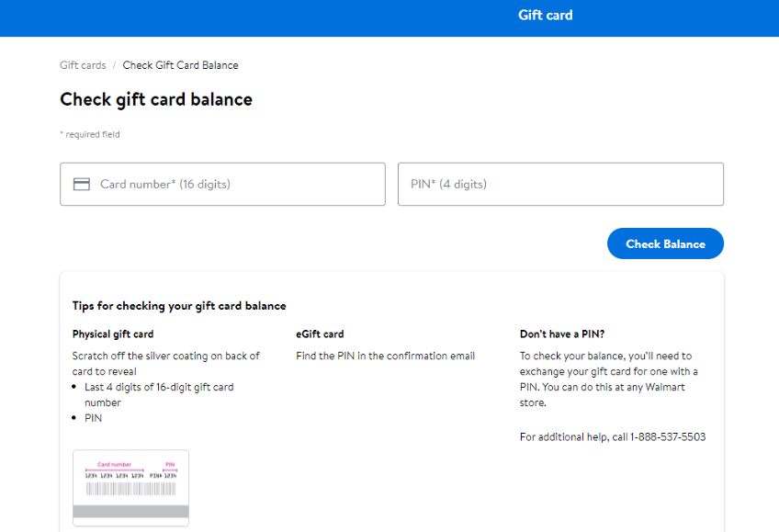Focus the PIN (4 digits) input field

click(x=560, y=185)
